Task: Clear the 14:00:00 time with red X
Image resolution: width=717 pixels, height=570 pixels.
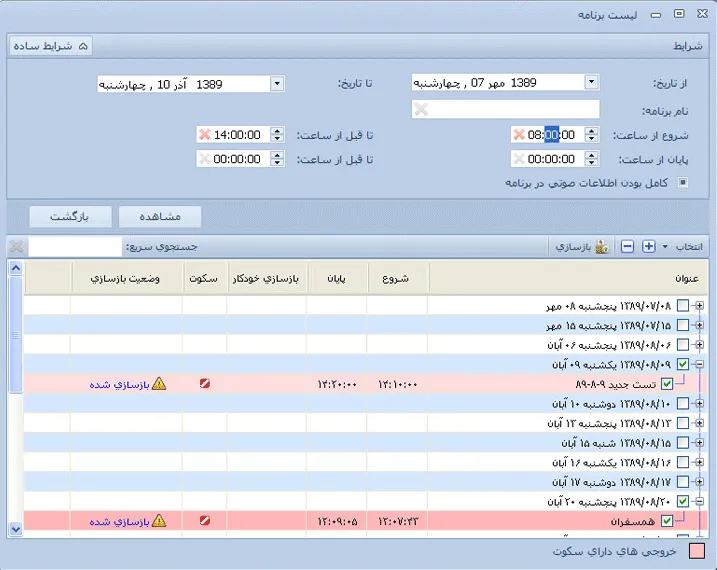Action: [x=205, y=134]
